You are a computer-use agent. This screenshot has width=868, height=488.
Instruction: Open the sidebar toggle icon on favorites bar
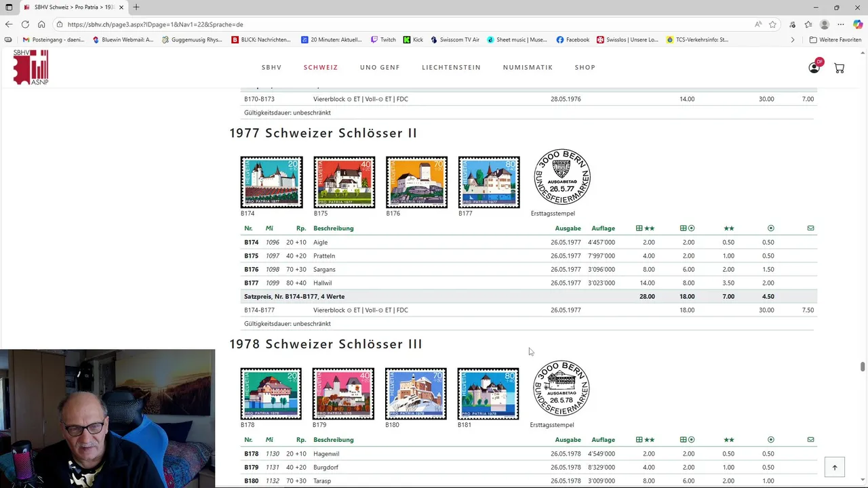(8, 40)
